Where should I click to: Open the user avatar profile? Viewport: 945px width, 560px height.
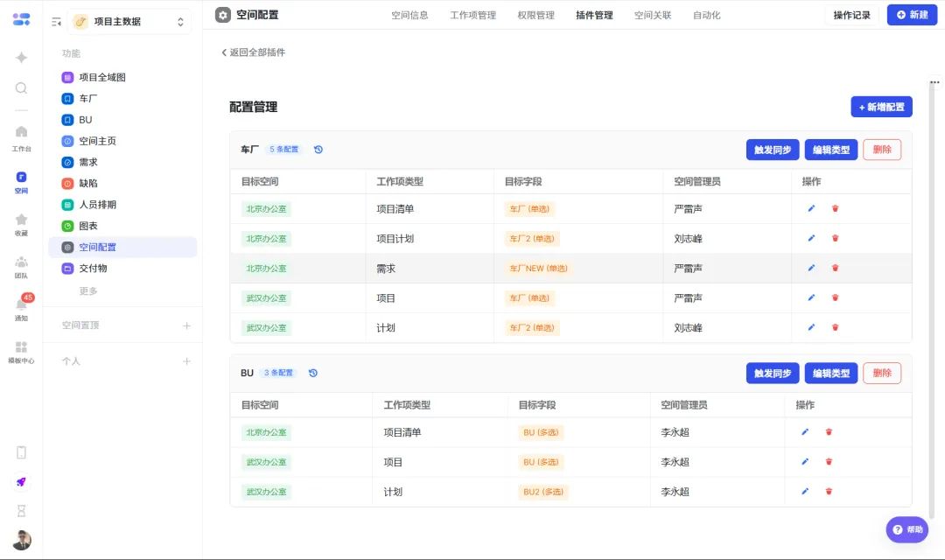coord(22,540)
